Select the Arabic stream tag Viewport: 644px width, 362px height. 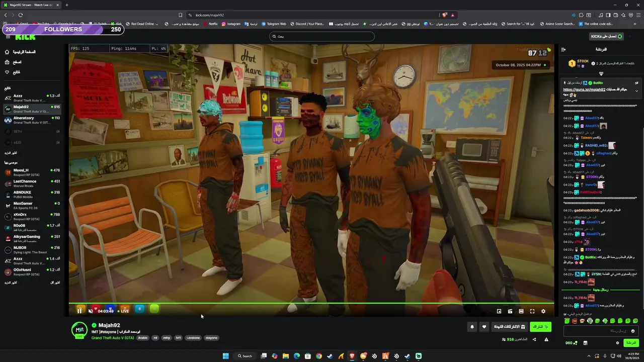click(x=143, y=338)
